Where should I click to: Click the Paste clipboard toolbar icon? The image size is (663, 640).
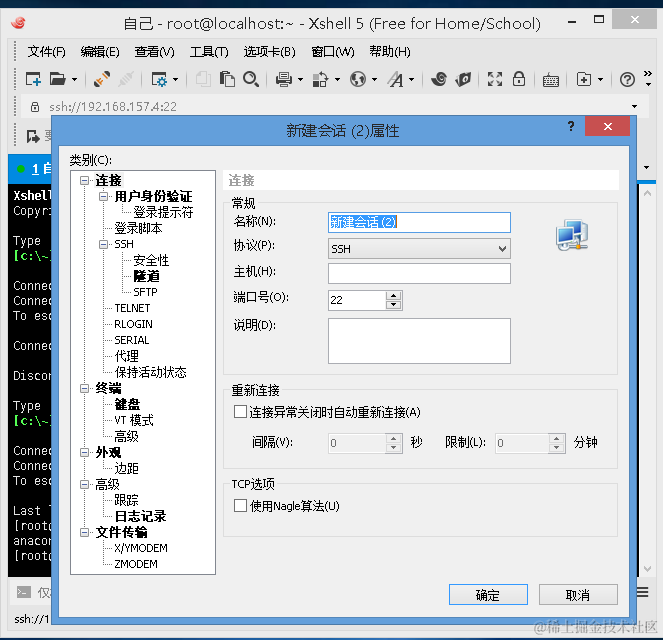(x=227, y=79)
